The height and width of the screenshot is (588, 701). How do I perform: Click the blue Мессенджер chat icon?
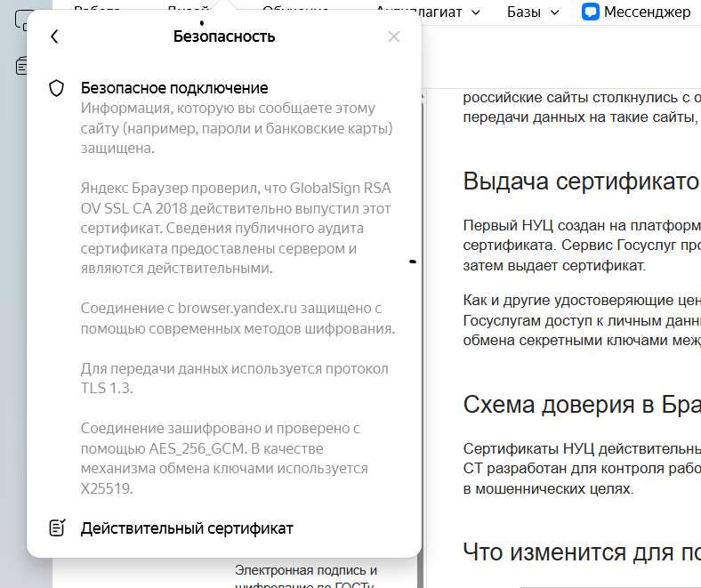pyautogui.click(x=590, y=12)
